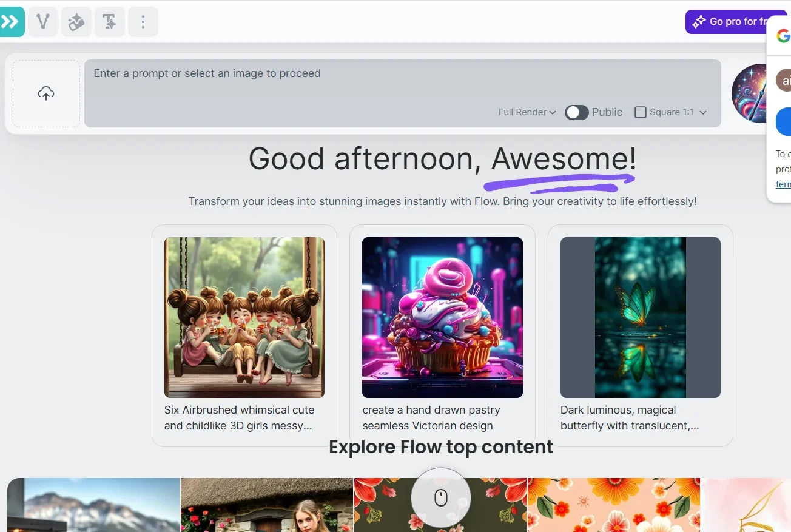Viewport: 791px width, 532px height.
Task: Select the magical butterfly image
Action: (640, 317)
